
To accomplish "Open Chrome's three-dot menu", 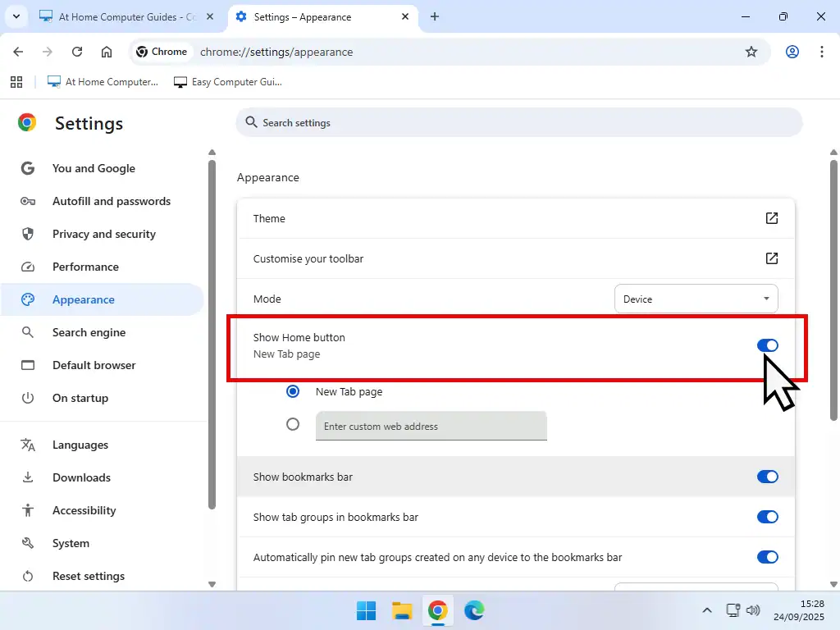I will point(822,52).
